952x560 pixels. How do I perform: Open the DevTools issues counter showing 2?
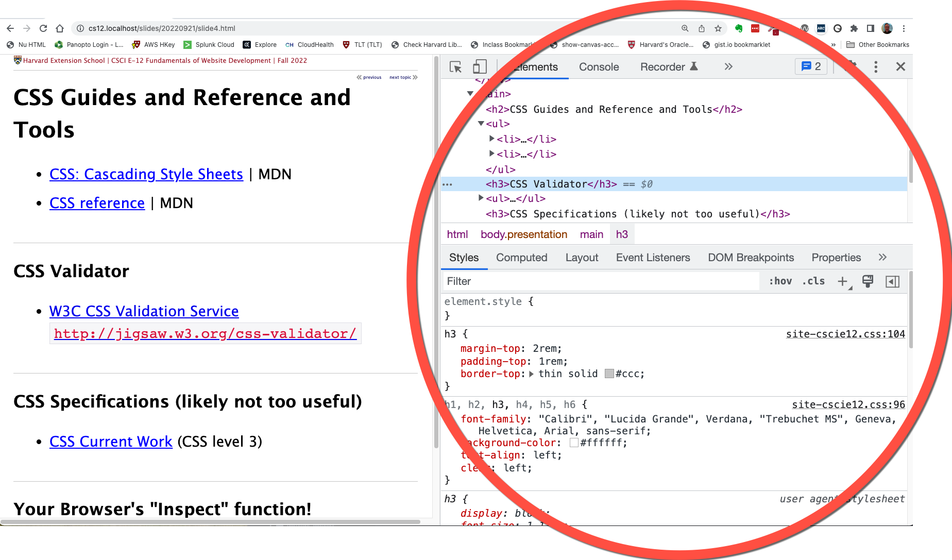(811, 66)
